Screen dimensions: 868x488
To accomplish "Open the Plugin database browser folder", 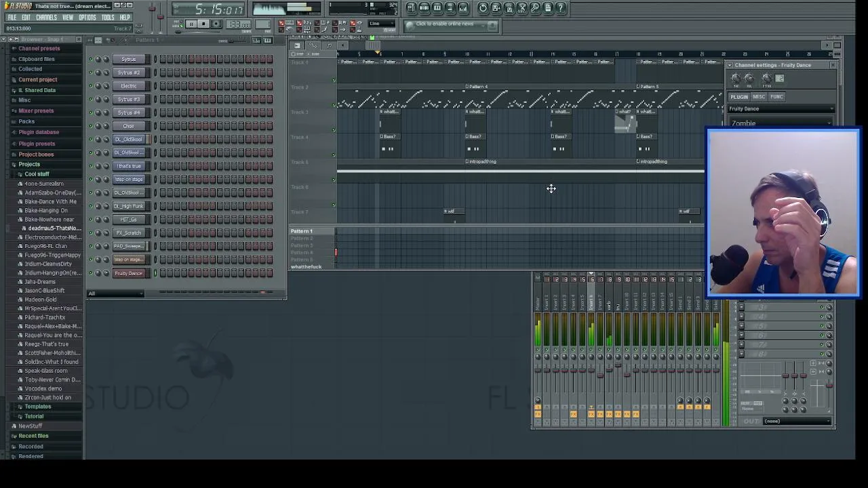I will click(39, 132).
